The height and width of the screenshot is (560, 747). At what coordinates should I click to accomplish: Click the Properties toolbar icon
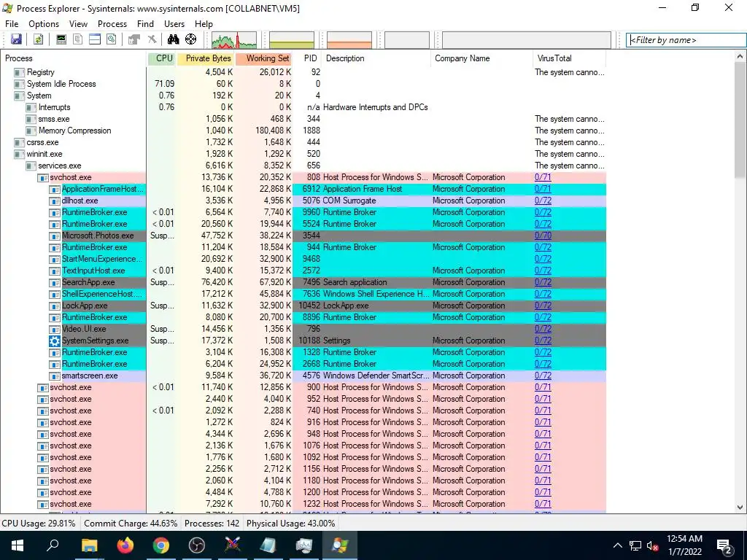[x=134, y=39]
